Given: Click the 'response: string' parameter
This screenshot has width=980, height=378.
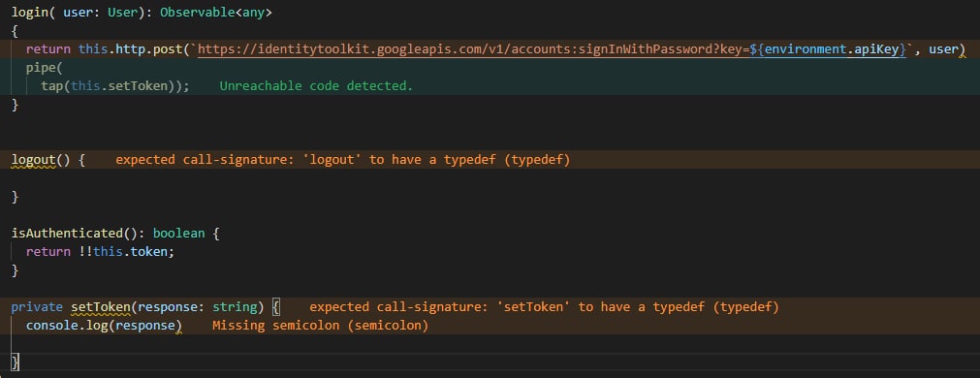Looking at the screenshot, I should click(x=197, y=307).
